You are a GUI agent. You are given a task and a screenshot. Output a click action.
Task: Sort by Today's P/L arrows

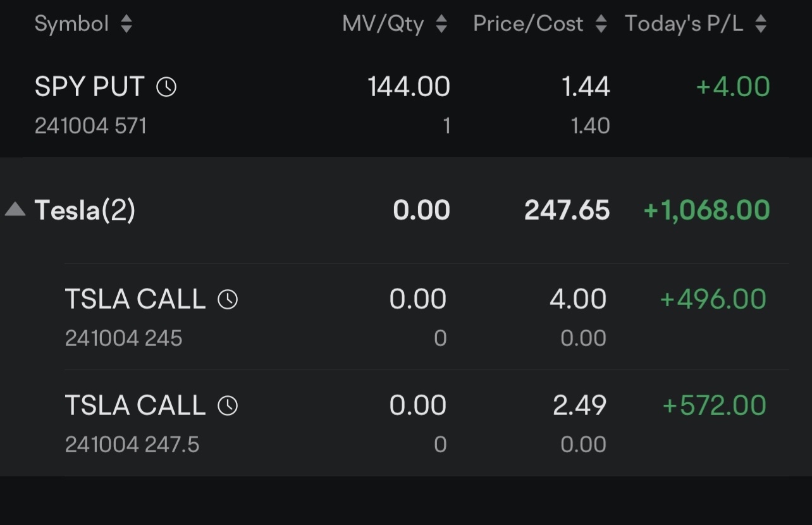click(x=761, y=24)
